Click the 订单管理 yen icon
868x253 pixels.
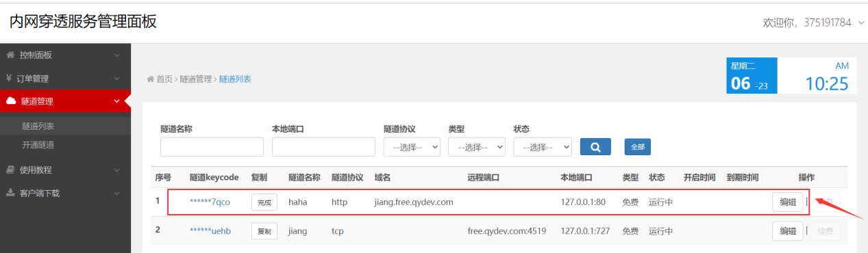tap(10, 78)
